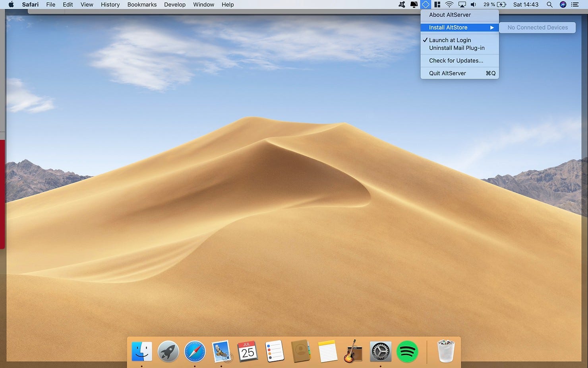Screen dimensions: 588x368
Task: Open the View menu
Action: (87, 4)
